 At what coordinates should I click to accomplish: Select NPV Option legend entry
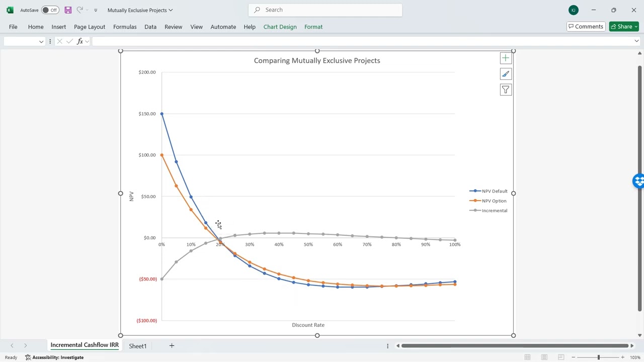click(488, 201)
